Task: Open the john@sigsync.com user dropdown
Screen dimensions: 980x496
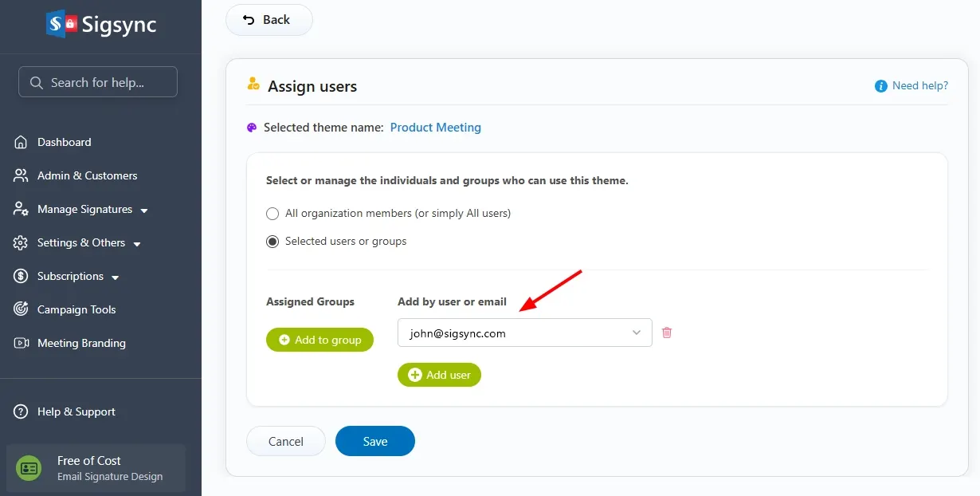Action: click(x=524, y=333)
